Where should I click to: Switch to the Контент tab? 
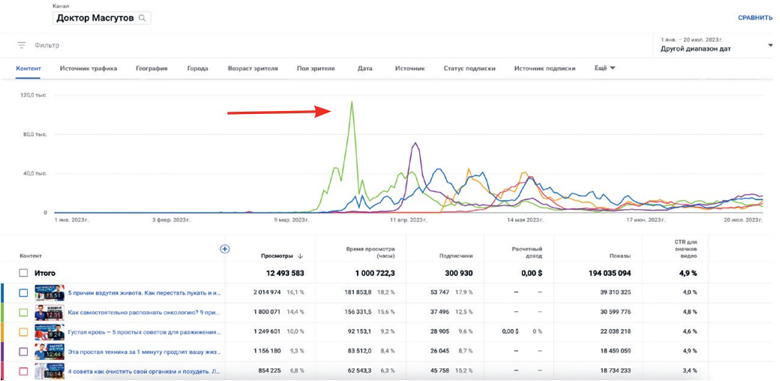coord(28,69)
